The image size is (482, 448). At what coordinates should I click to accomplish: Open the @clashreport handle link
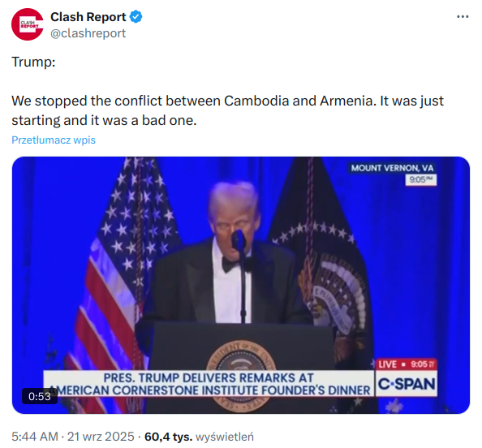88,33
